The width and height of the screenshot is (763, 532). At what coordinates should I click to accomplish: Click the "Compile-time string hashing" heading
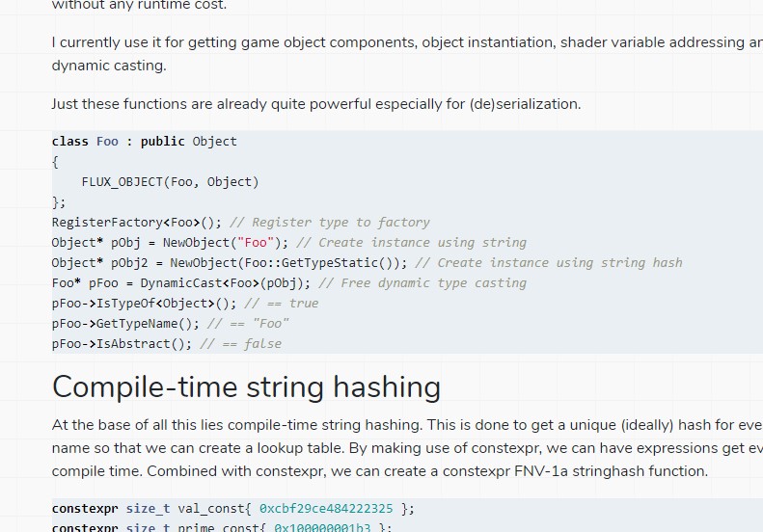(246, 387)
